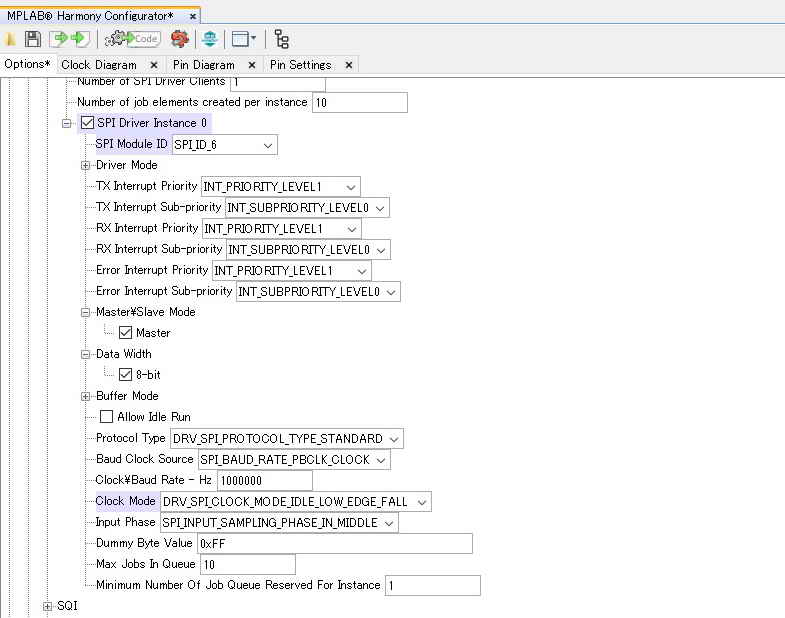Viewport: 785px width, 618px height.
Task: Uncheck the Master mode checkbox
Action: (125, 333)
